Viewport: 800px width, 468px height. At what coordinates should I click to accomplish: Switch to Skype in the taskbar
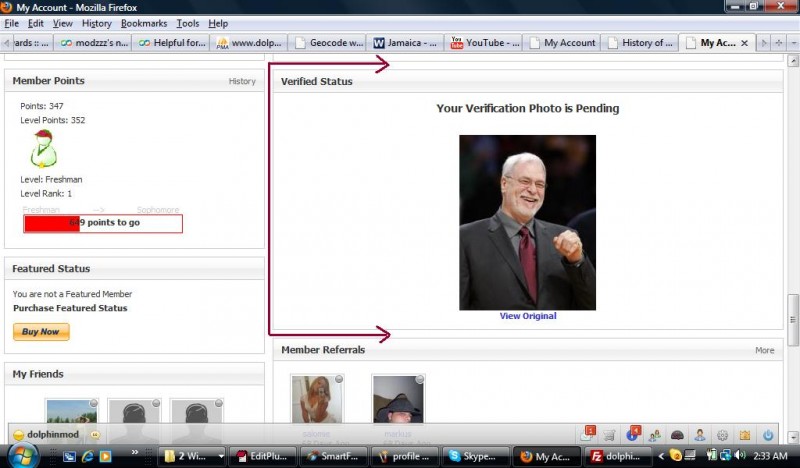(476, 456)
